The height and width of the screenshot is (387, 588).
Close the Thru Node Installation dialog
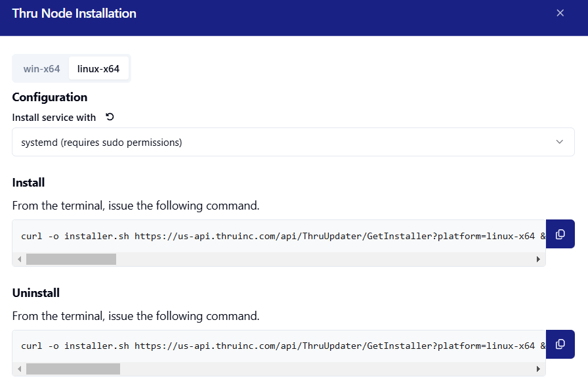560,13
